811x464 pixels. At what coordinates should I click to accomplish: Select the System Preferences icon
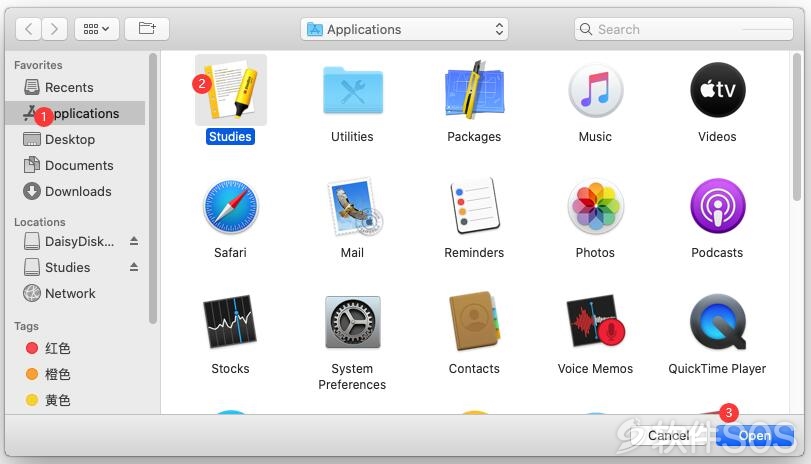click(353, 322)
